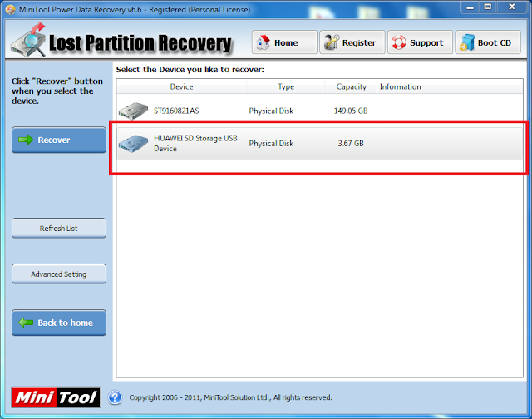This screenshot has width=532, height=419.
Task: Click the green back arrow icon
Action: tap(26, 323)
